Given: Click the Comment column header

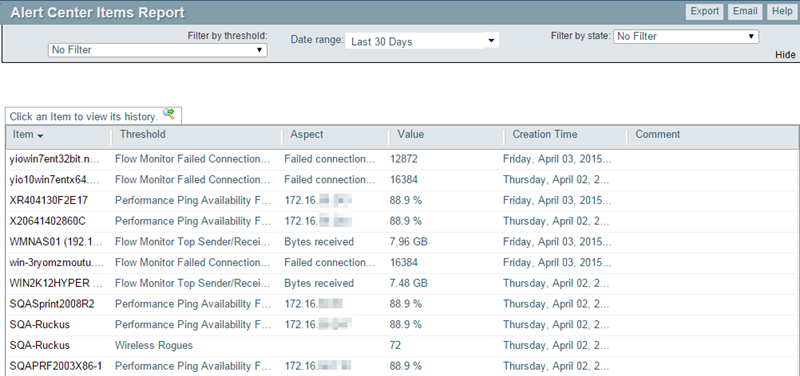Looking at the screenshot, I should [658, 134].
